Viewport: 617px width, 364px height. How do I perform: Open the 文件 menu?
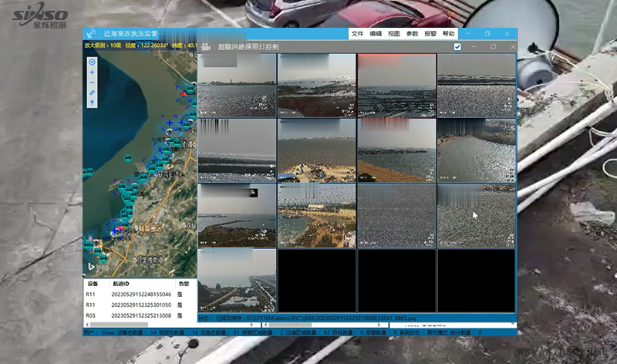(357, 34)
